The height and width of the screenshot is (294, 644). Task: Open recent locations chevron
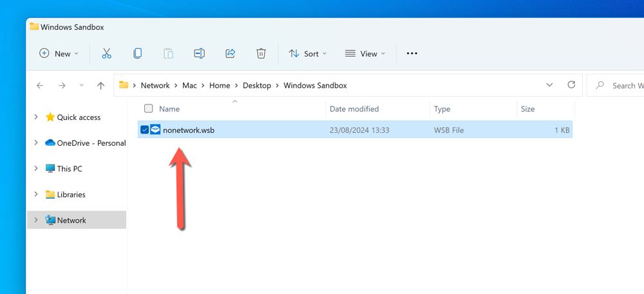point(81,86)
